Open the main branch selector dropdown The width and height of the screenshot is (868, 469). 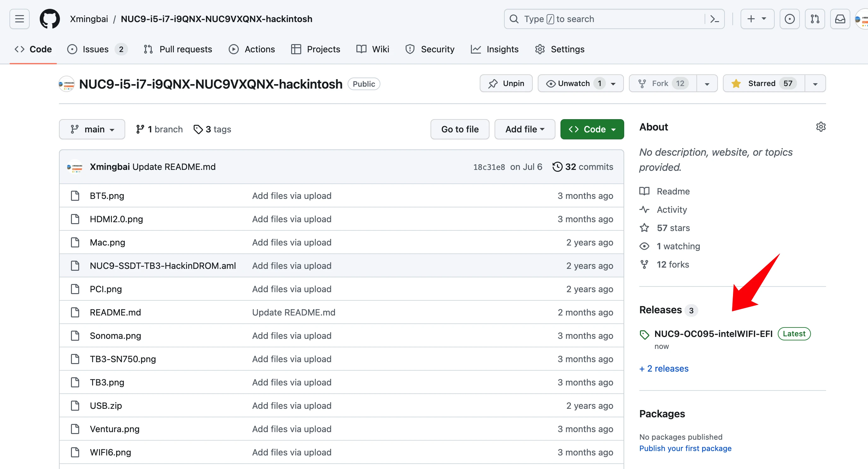point(92,129)
